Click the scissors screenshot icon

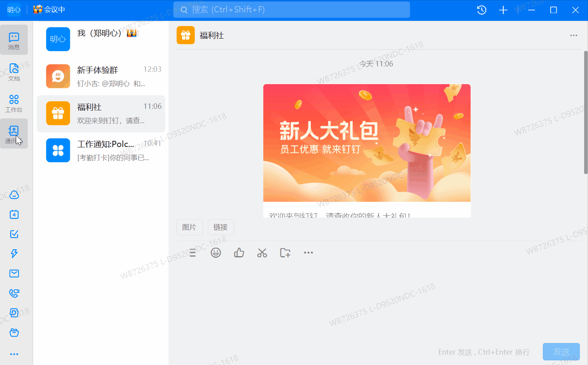(262, 253)
